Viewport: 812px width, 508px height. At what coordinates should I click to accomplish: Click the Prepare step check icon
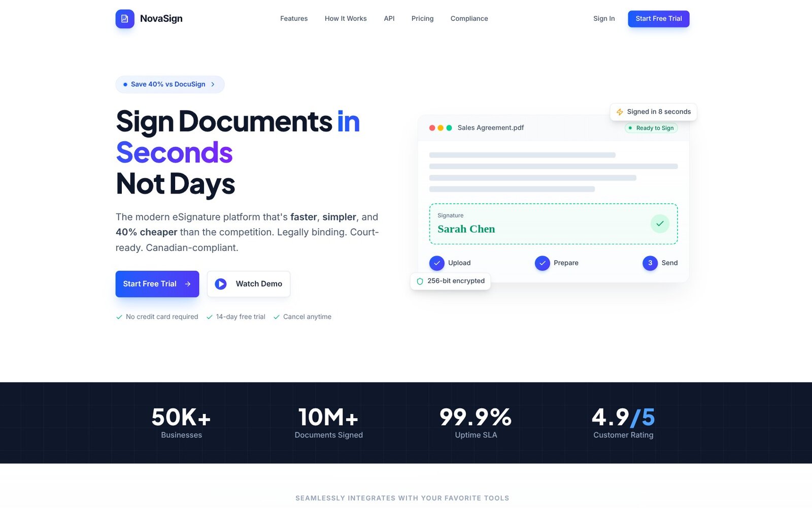pos(543,263)
